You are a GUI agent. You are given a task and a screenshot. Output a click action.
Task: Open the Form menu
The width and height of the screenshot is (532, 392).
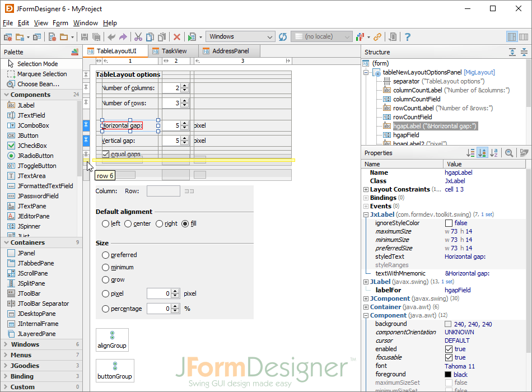[60, 23]
